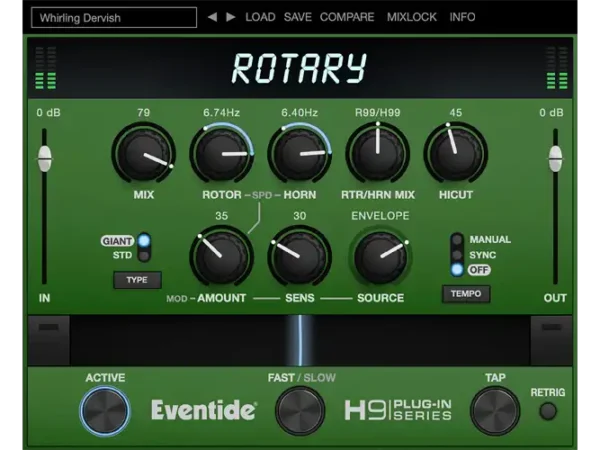Click the H9 Plug-in Series logo
Image resolution: width=600 pixels, height=450 pixels.
pyautogui.click(x=398, y=410)
